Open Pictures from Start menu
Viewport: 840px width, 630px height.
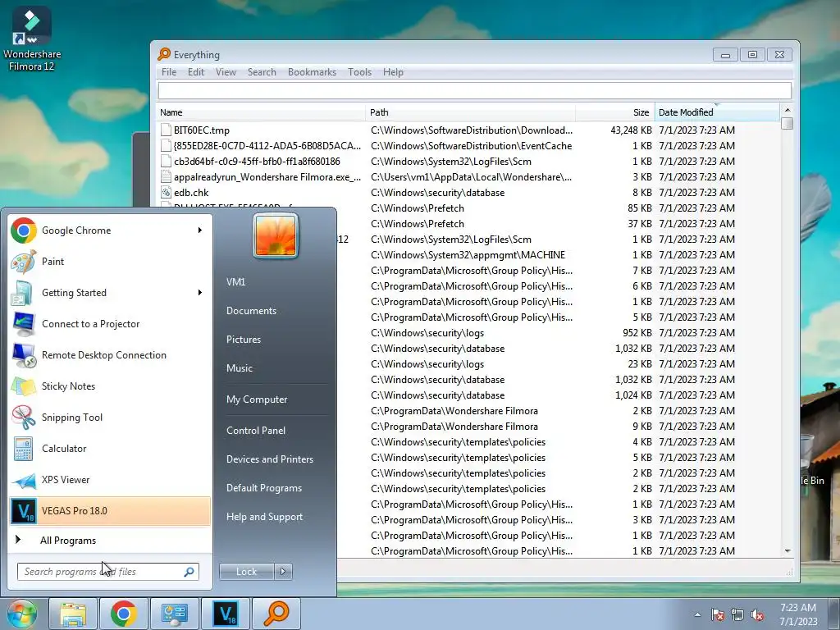[244, 340]
